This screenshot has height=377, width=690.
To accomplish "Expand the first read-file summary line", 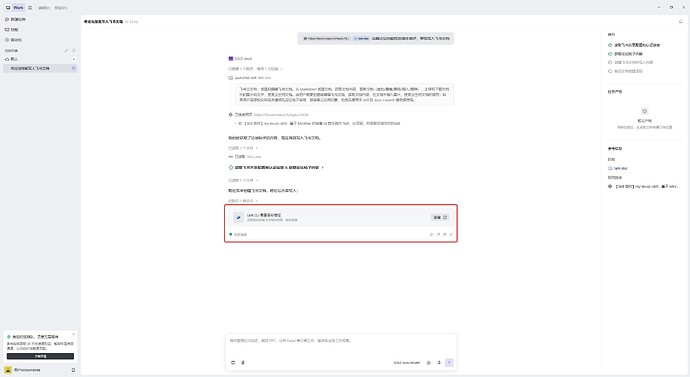I will coord(243,148).
